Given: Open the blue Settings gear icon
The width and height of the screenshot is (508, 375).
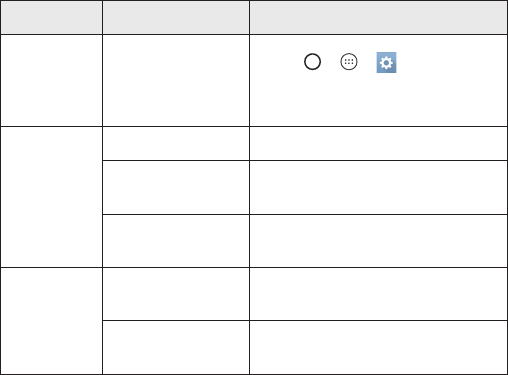Looking at the screenshot, I should tap(386, 62).
